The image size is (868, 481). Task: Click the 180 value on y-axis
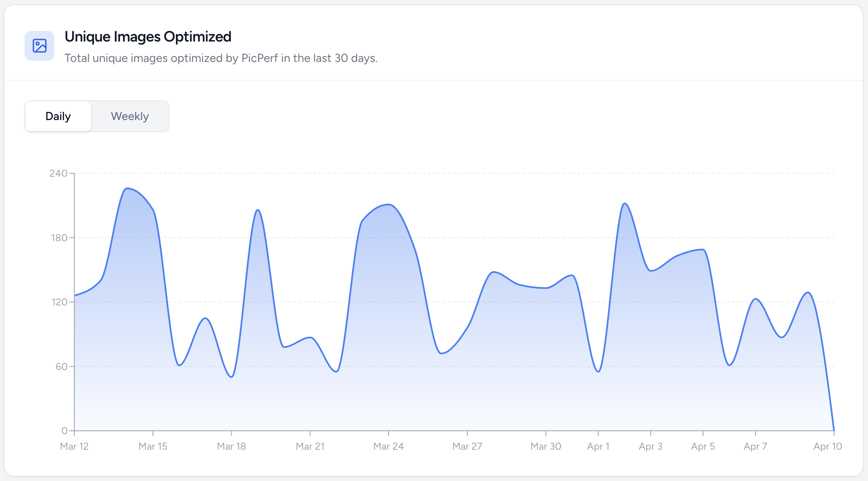point(59,238)
